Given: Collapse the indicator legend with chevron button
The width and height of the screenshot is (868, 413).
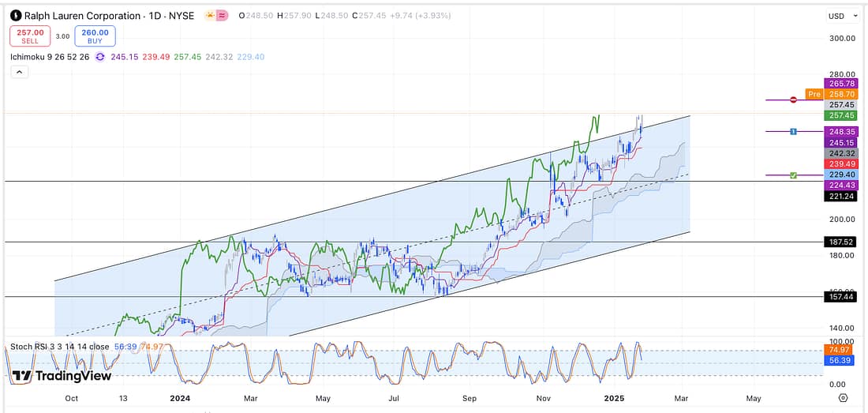Looking at the screenshot, I should coord(20,72).
